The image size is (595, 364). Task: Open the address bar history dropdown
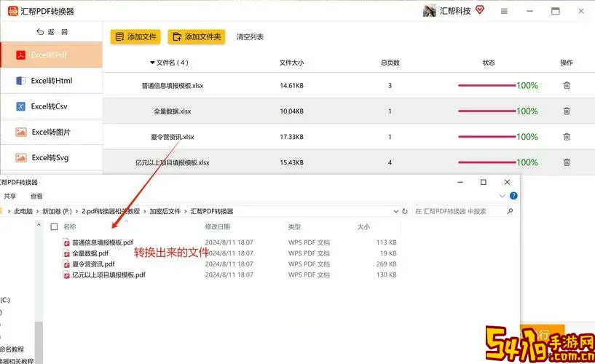tap(395, 211)
